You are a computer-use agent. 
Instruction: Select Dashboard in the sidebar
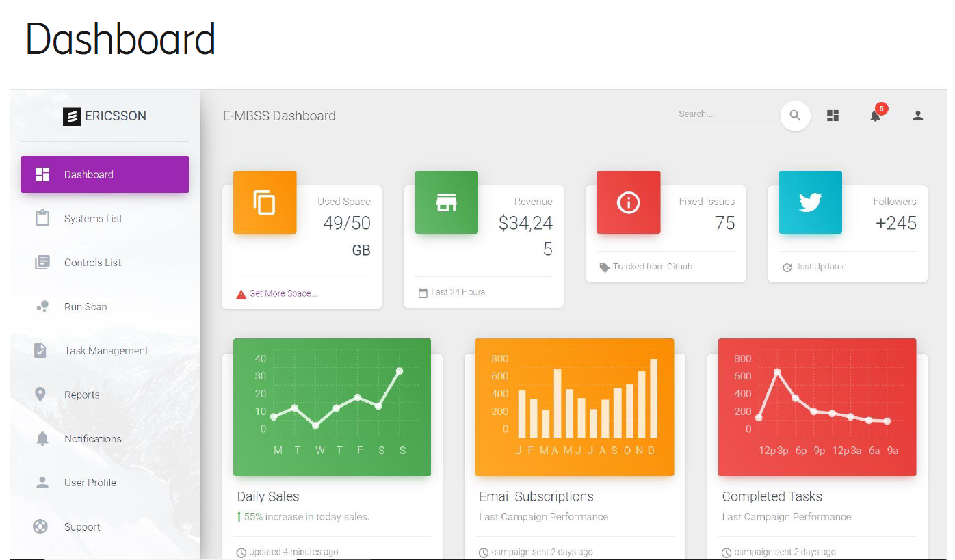coord(105,174)
